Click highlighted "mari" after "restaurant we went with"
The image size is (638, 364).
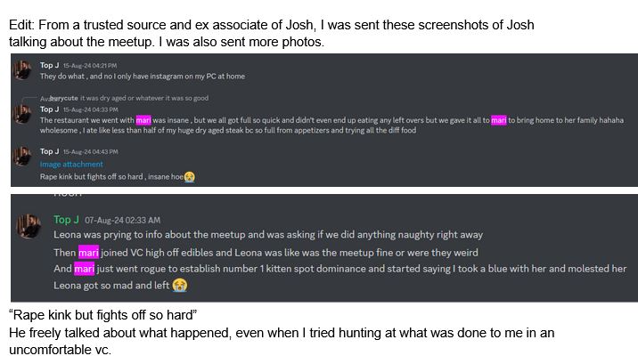tap(143, 120)
